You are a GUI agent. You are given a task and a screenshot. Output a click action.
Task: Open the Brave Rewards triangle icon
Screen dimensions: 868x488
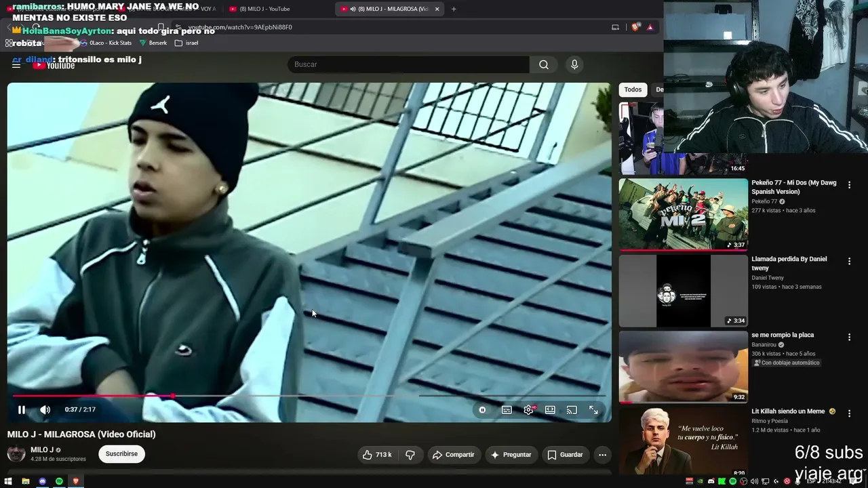(650, 27)
